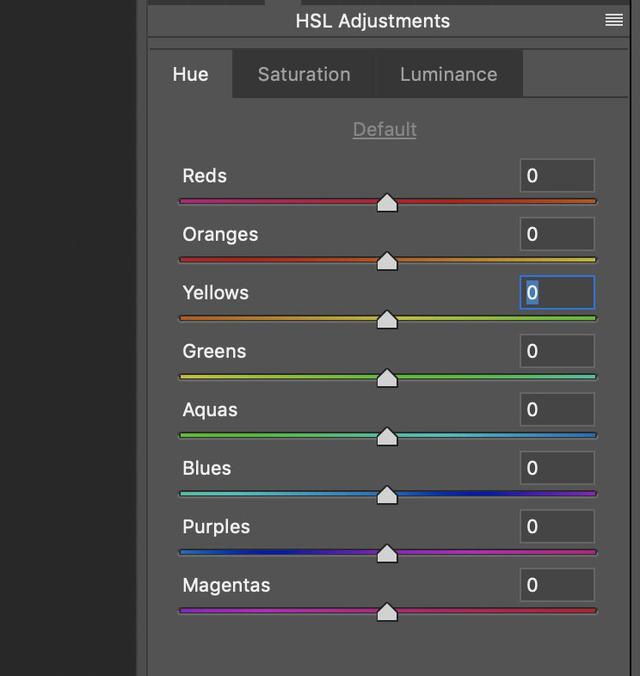Image resolution: width=640 pixels, height=676 pixels.
Task: Select the Hue tab
Action: pyautogui.click(x=190, y=74)
